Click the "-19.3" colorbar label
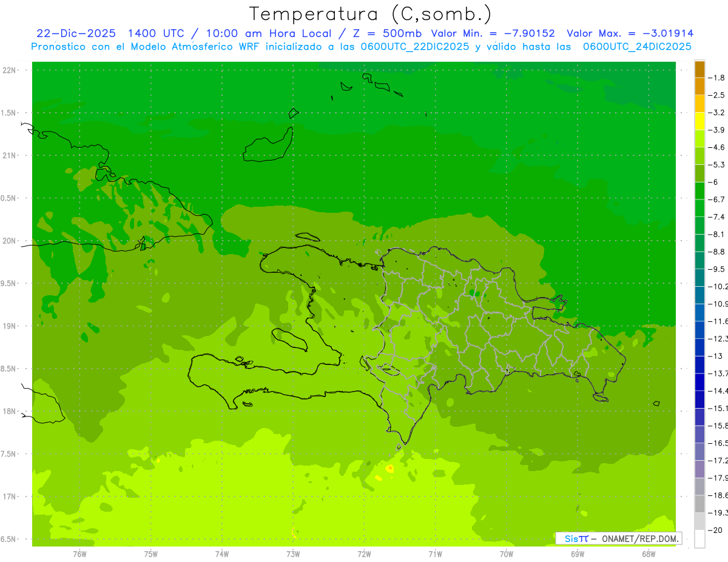The height and width of the screenshot is (562, 728). [x=718, y=513]
